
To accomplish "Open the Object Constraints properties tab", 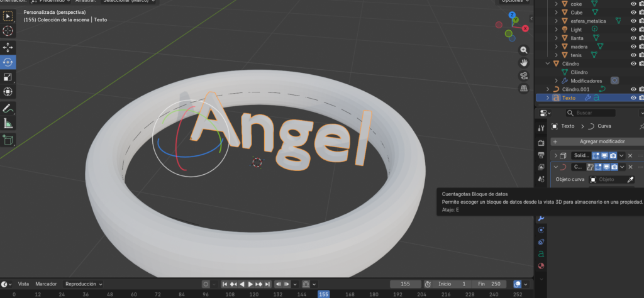I will pos(541,242).
